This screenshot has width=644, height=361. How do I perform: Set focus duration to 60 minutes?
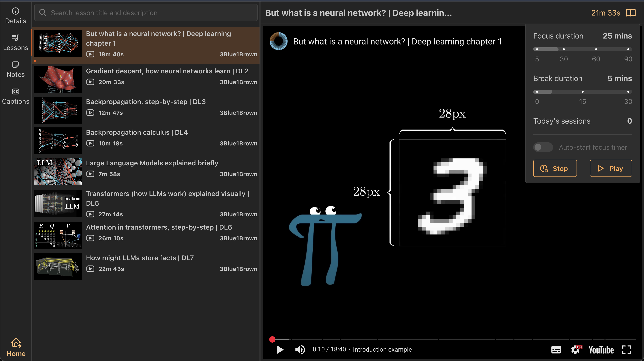click(596, 49)
